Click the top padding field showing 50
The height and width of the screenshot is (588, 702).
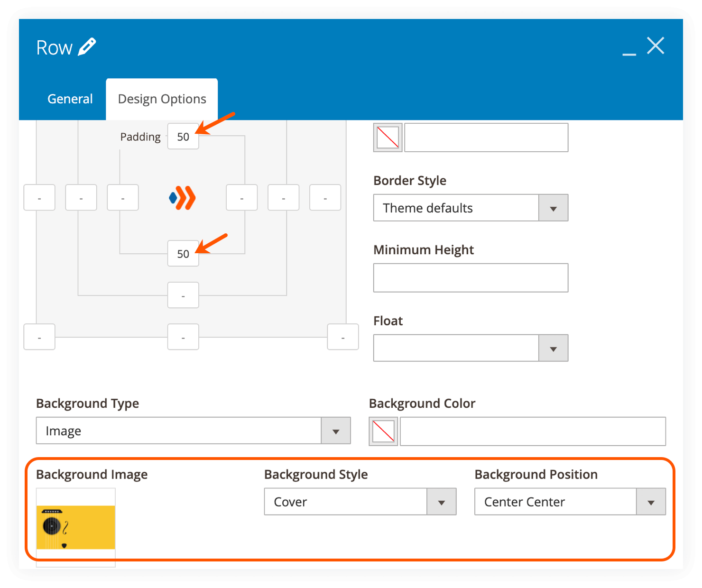(183, 137)
